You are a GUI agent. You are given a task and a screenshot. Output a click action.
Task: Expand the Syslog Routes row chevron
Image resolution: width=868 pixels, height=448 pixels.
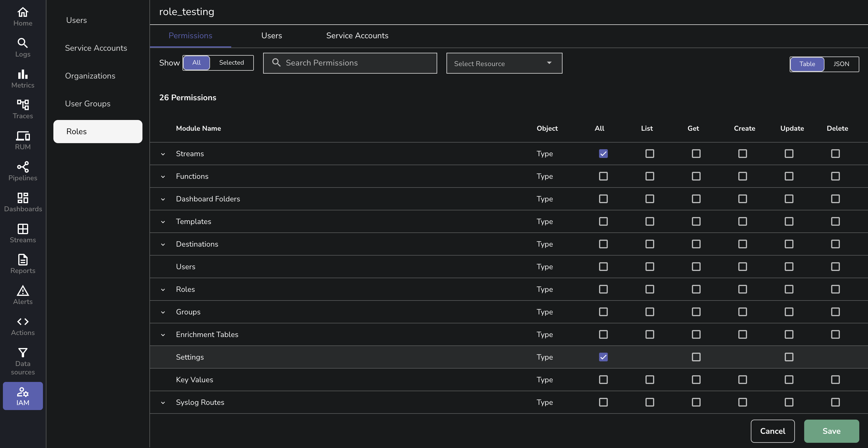pyautogui.click(x=163, y=403)
